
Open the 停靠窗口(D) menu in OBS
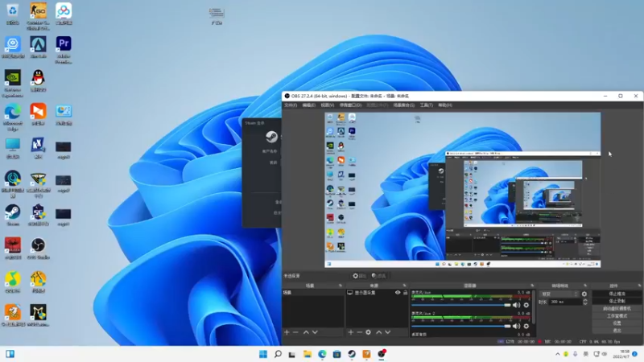pyautogui.click(x=350, y=105)
